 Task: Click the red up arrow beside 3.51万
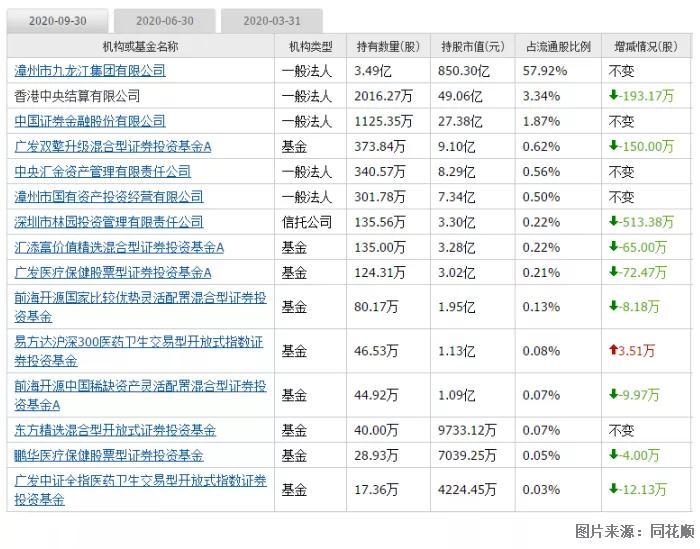(x=613, y=350)
